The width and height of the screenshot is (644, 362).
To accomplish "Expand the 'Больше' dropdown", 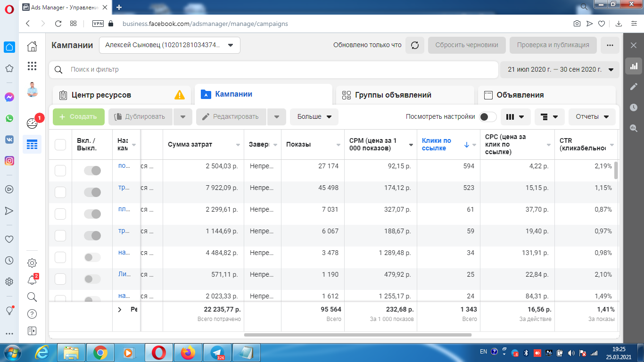I will [314, 117].
